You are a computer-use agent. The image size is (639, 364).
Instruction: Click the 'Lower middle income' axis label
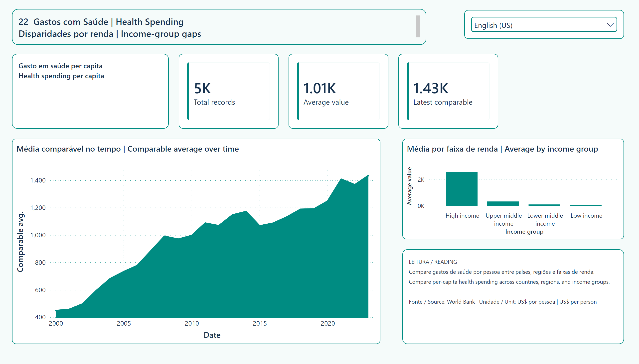coord(545,219)
